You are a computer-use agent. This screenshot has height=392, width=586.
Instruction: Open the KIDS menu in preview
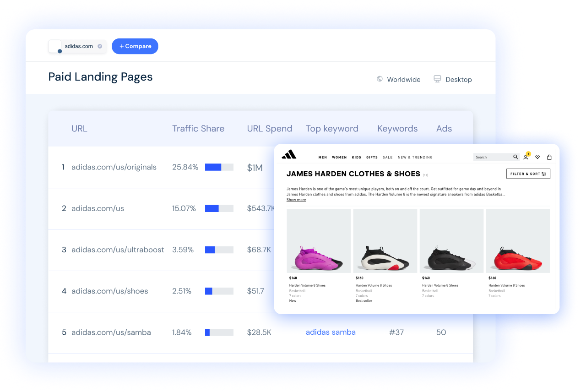click(x=357, y=157)
